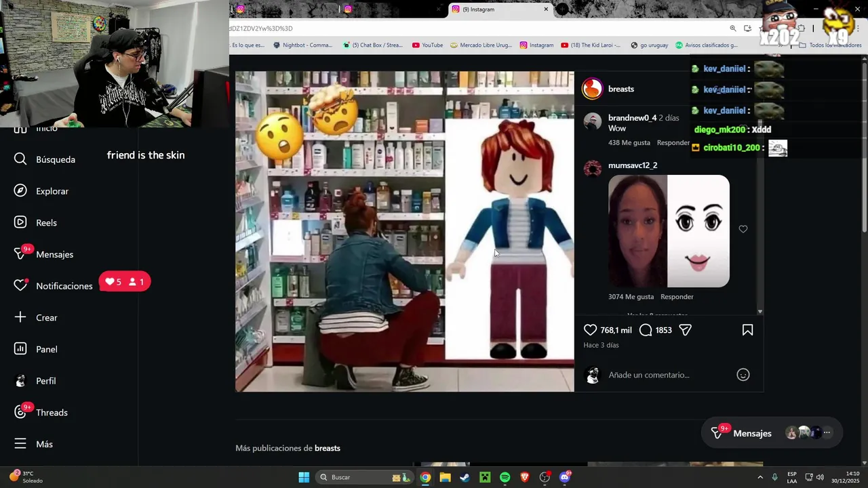Open YouTube bookmark
Image resolution: width=868 pixels, height=488 pixels.
427,45
